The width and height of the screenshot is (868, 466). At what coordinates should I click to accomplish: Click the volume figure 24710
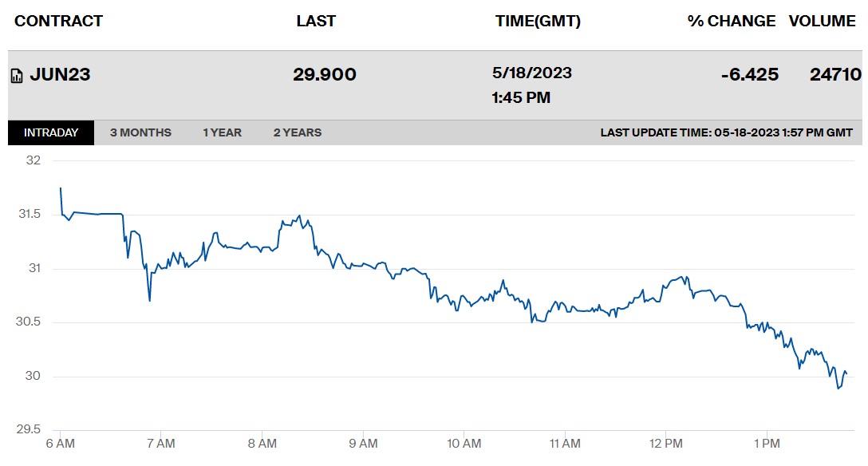(x=835, y=75)
